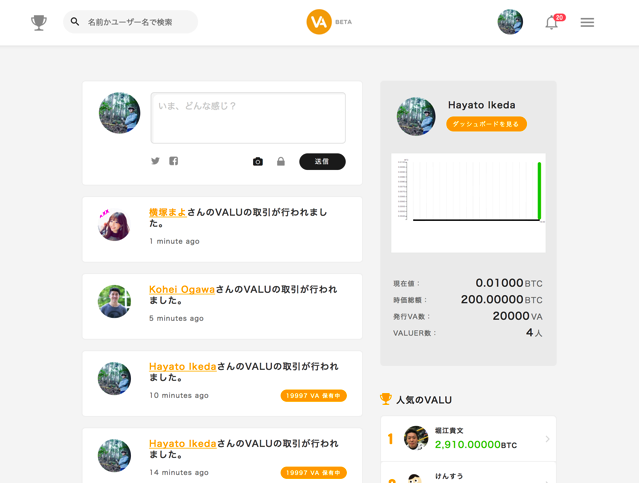Click avatar on 14 minutes ago post
The width and height of the screenshot is (639, 483).
tap(114, 455)
